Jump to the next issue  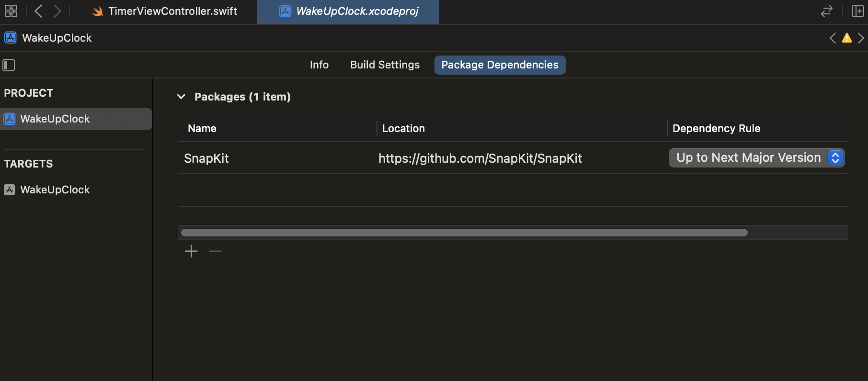point(861,38)
